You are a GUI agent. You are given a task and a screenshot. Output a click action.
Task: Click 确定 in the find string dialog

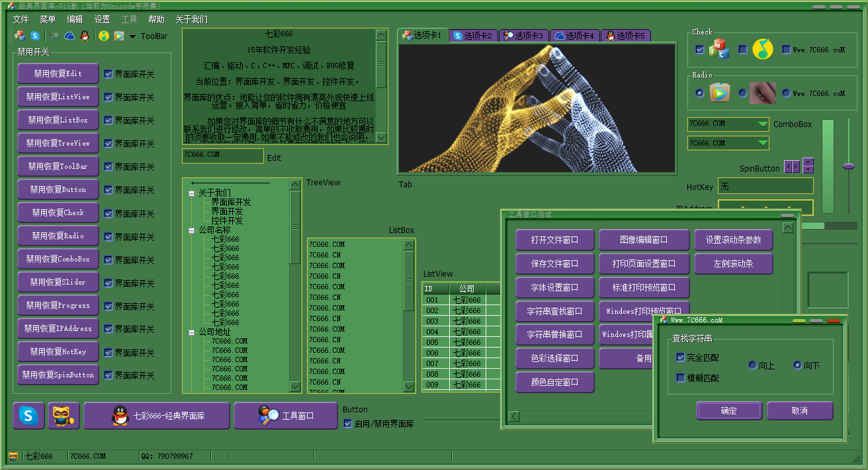tap(728, 410)
